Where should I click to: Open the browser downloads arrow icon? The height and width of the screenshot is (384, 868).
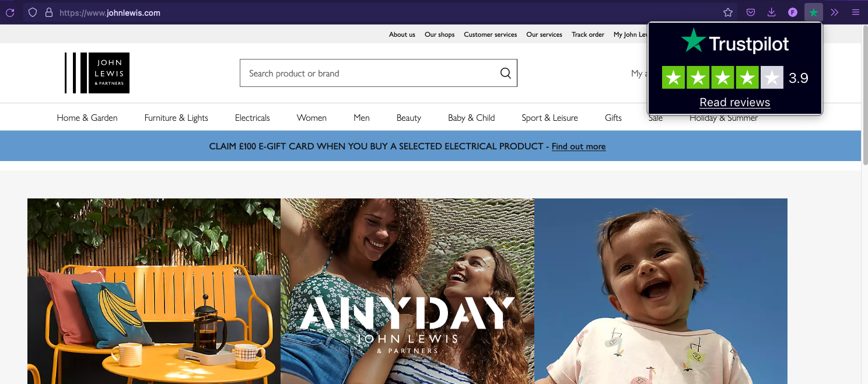[771, 12]
